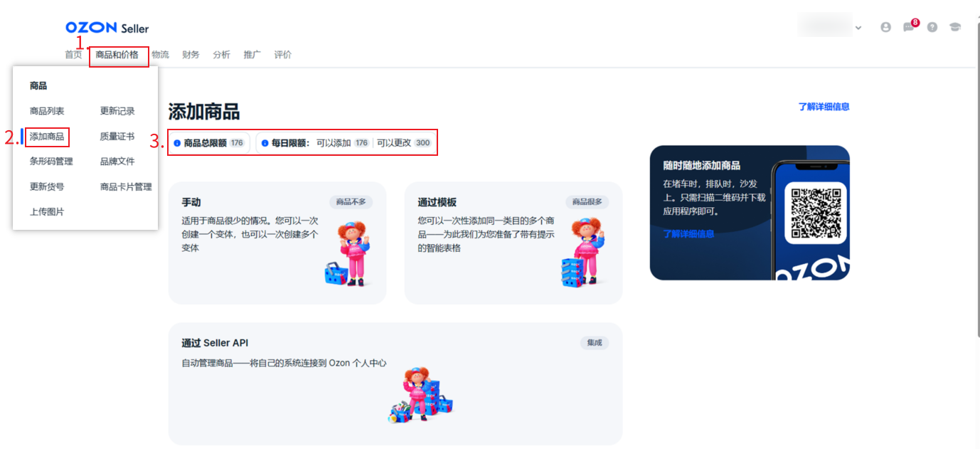The height and width of the screenshot is (449, 980).
Task: Click the 商品不多 tag
Action: 351,202
